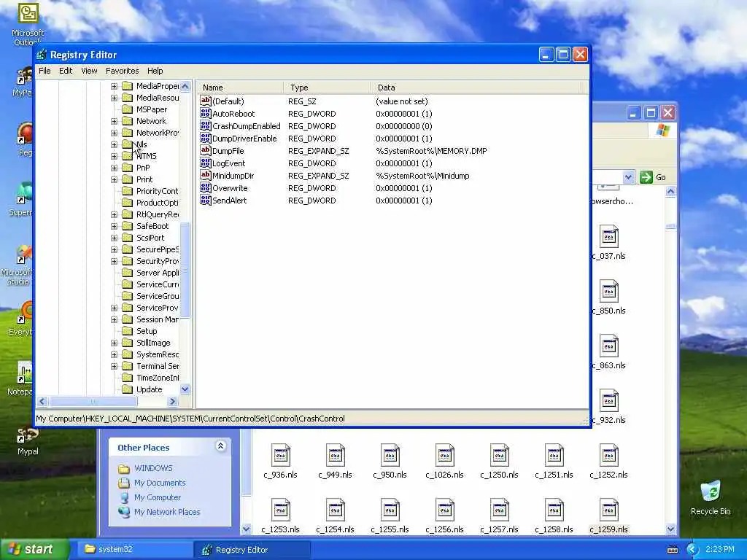Click the Name column header

[x=240, y=87]
